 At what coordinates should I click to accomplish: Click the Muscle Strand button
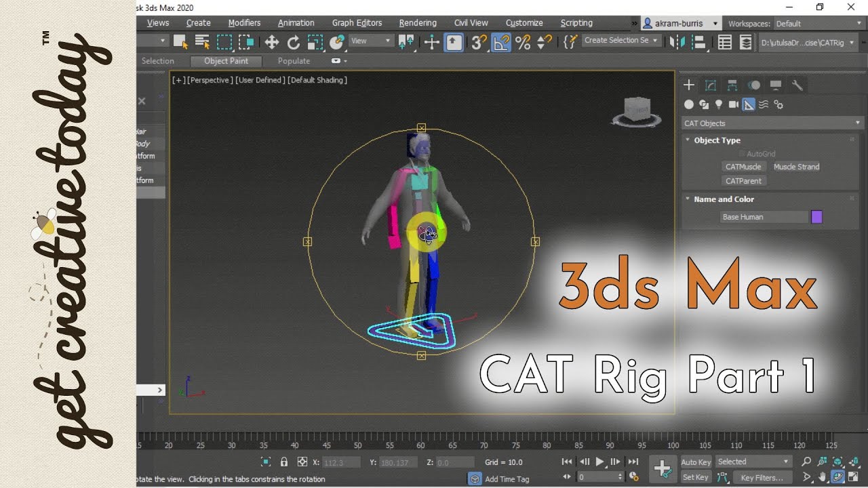click(796, 167)
